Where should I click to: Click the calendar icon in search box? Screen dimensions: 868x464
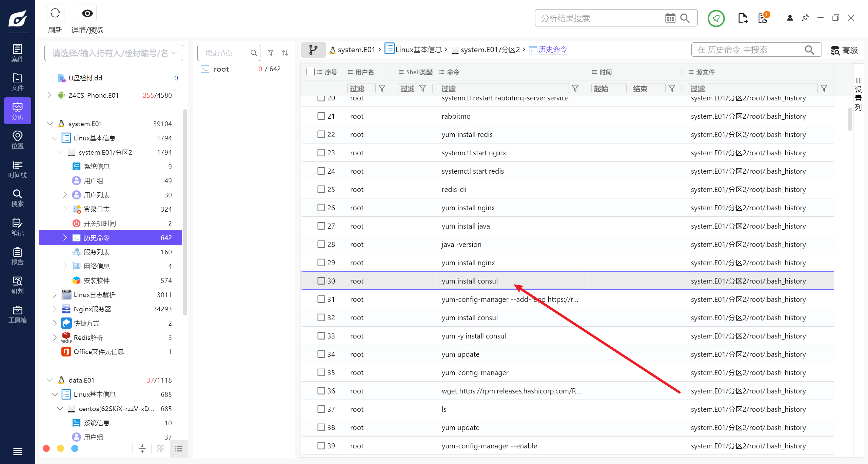pos(670,18)
